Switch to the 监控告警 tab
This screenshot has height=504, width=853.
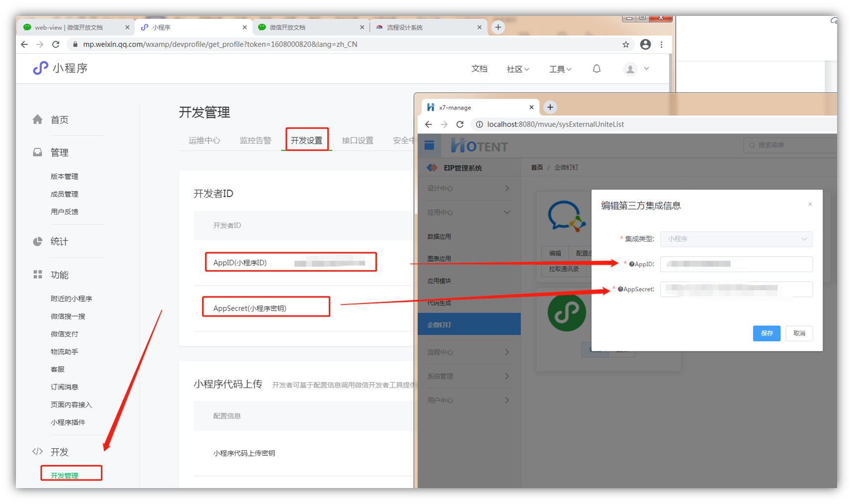255,140
